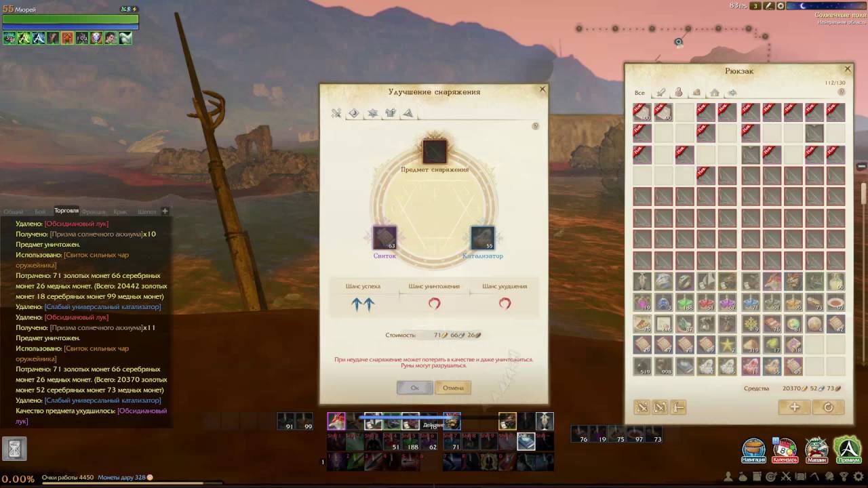868x488 pixels.
Task: Filter backpack by the sword equipment tab
Action: [661, 93]
